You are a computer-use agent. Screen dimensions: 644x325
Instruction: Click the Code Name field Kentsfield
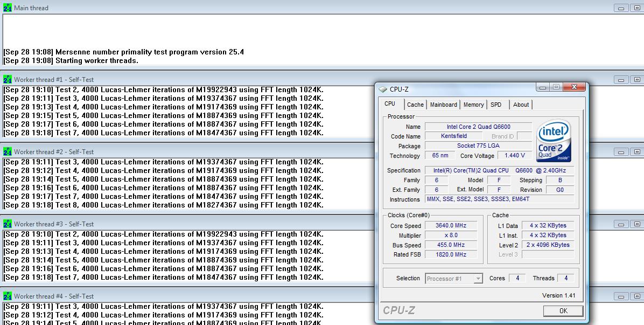point(454,136)
